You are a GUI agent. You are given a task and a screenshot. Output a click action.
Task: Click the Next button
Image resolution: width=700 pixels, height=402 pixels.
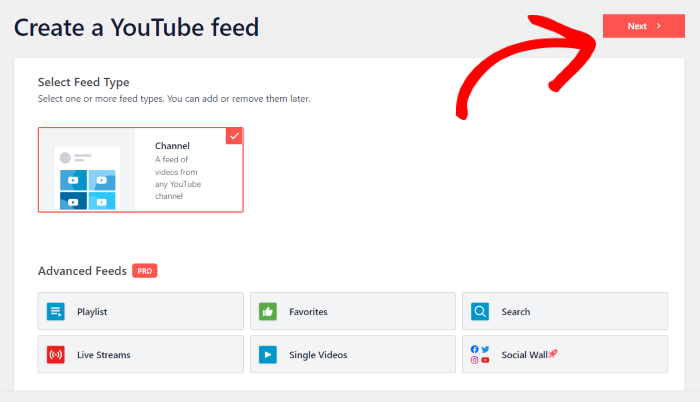[x=643, y=26]
